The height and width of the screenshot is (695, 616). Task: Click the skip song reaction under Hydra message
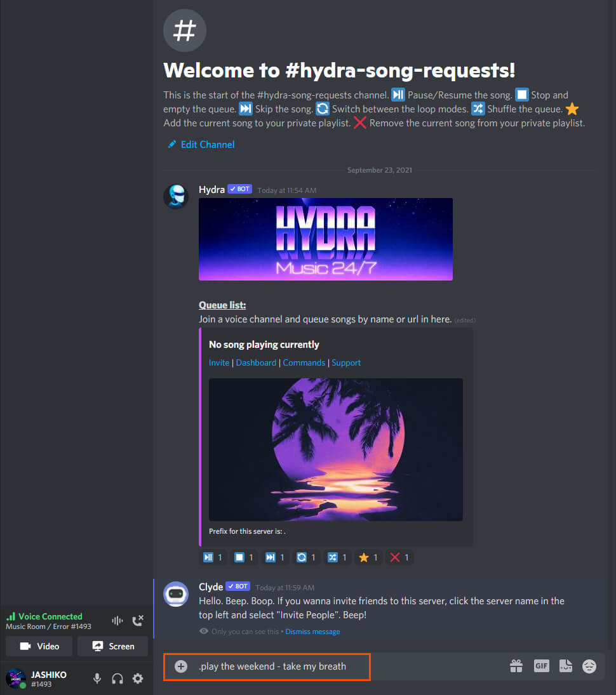click(x=275, y=558)
